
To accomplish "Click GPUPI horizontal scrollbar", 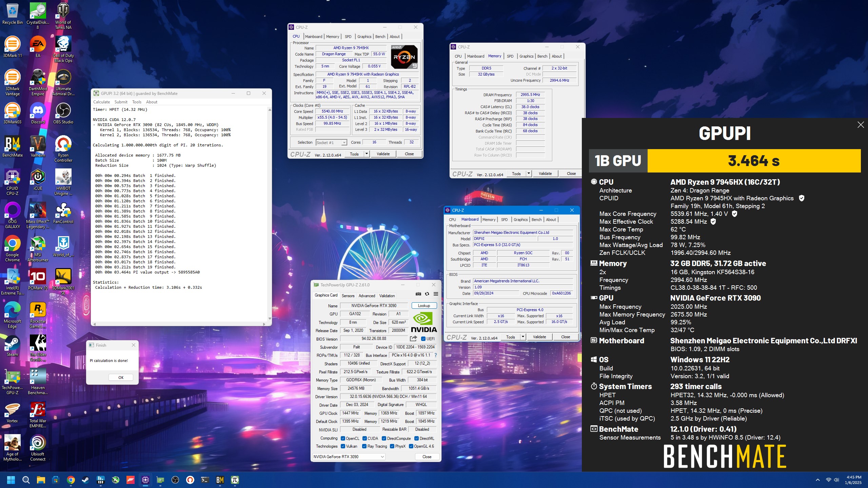I will [179, 324].
